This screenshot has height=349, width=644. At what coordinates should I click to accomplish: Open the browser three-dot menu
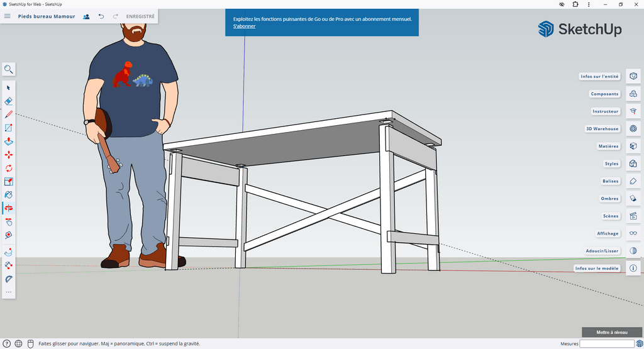click(589, 4)
